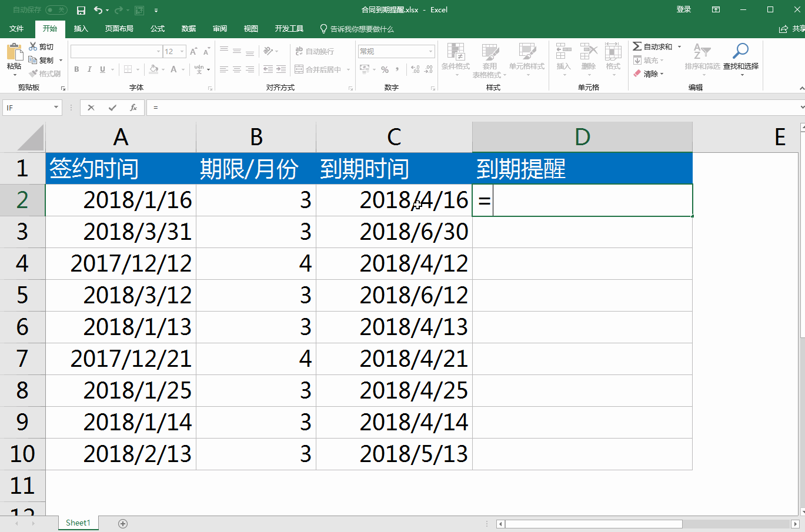
Task: Click the horizontal scrollbar thumb
Action: tap(593, 524)
